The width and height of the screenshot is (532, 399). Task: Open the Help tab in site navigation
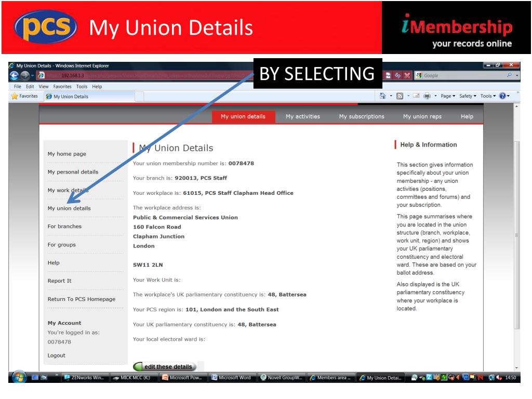coord(467,116)
